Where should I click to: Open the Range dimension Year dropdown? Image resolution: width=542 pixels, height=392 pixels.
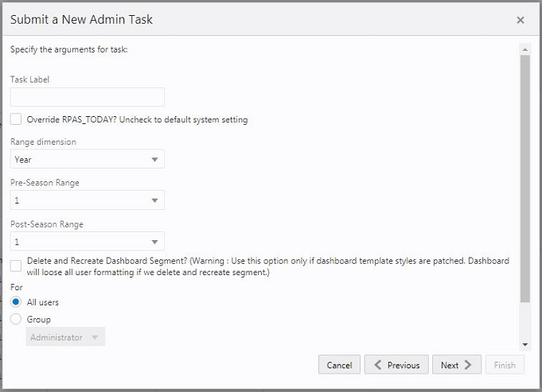point(88,159)
